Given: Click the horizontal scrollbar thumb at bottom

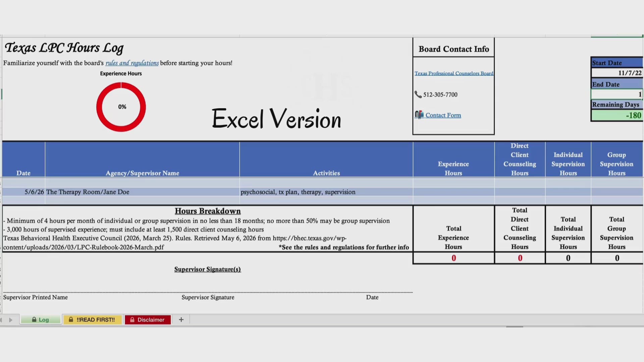Looking at the screenshot, I should [x=515, y=326].
